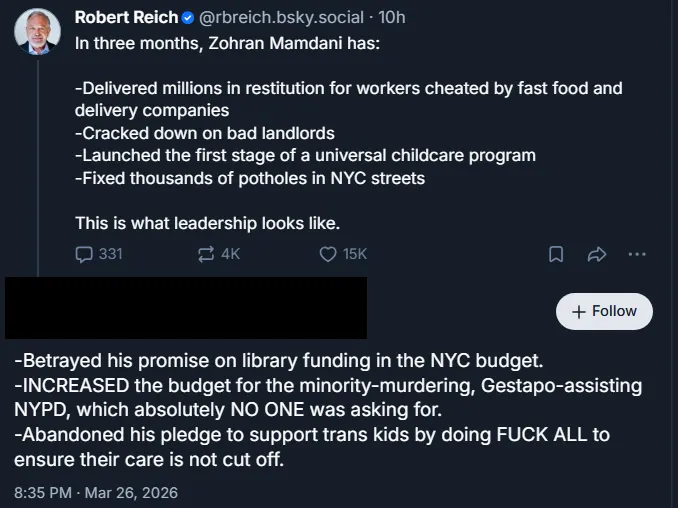Click Robert Reich's blue verified badge
678x508 pixels.
click(x=188, y=18)
